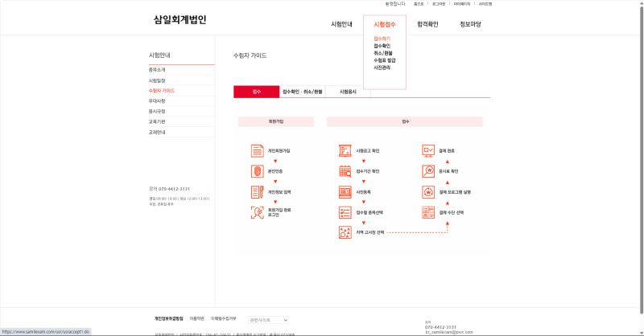Click the 결제 프로그램 실행 step label
The image size is (644, 336).
(x=455, y=192)
